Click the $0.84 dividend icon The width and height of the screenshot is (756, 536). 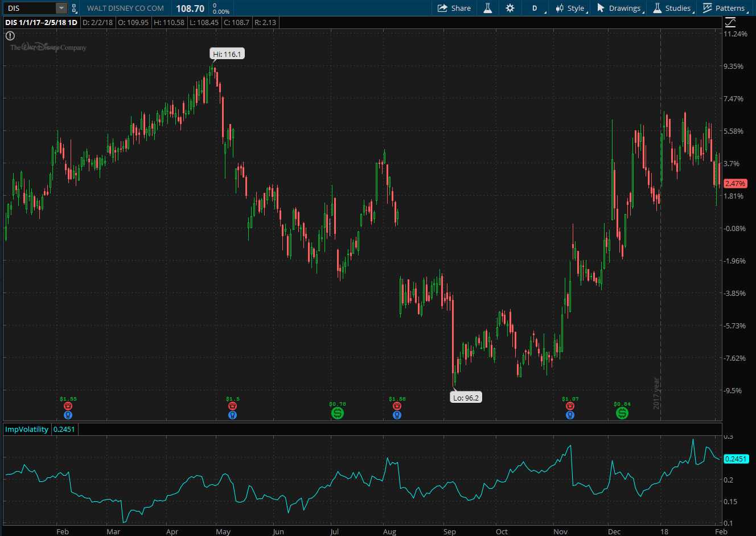point(622,413)
